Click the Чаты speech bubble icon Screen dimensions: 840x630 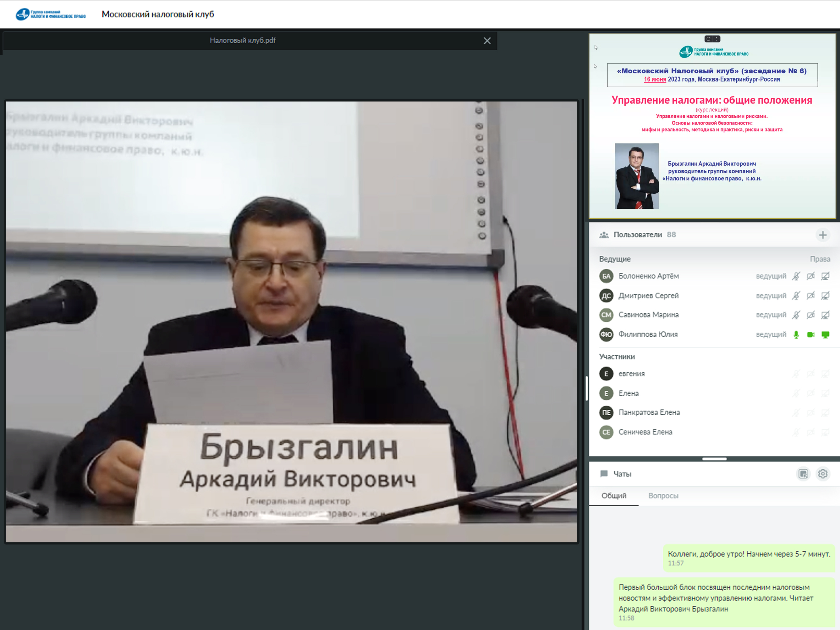coord(604,474)
